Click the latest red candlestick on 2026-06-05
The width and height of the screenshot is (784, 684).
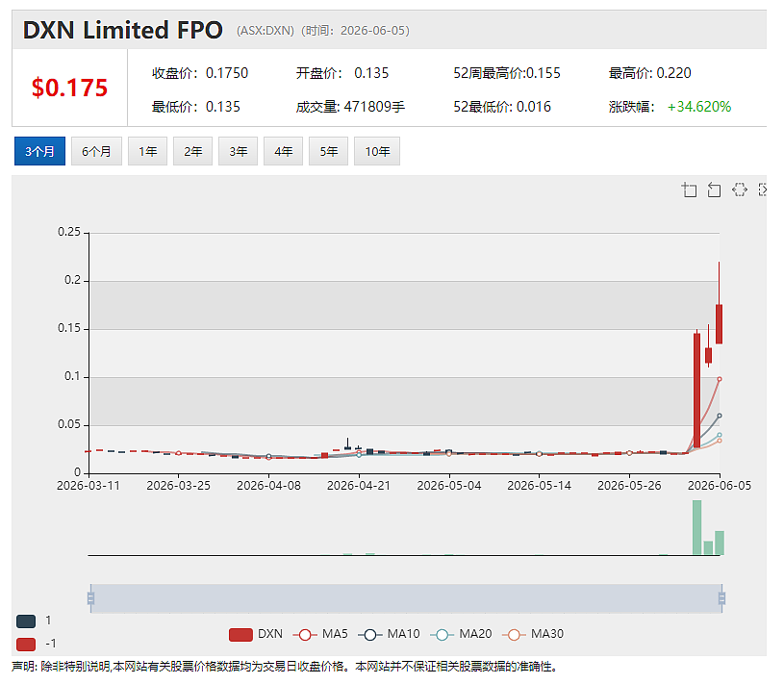(x=719, y=324)
